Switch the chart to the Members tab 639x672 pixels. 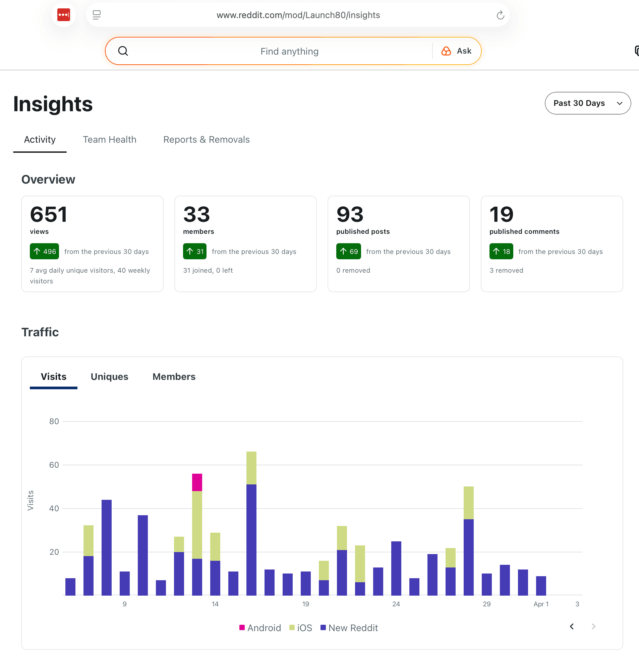174,377
